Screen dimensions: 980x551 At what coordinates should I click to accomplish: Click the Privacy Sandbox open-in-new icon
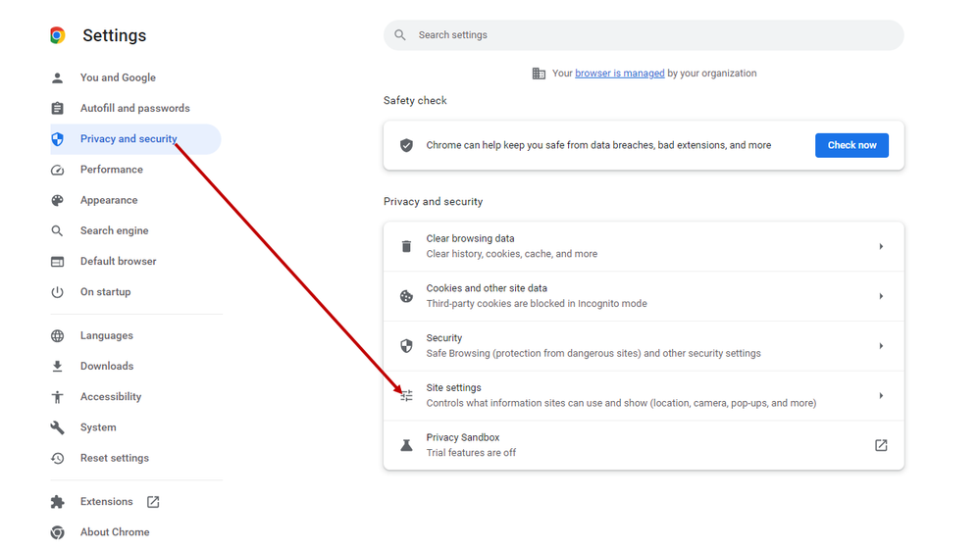pyautogui.click(x=881, y=445)
